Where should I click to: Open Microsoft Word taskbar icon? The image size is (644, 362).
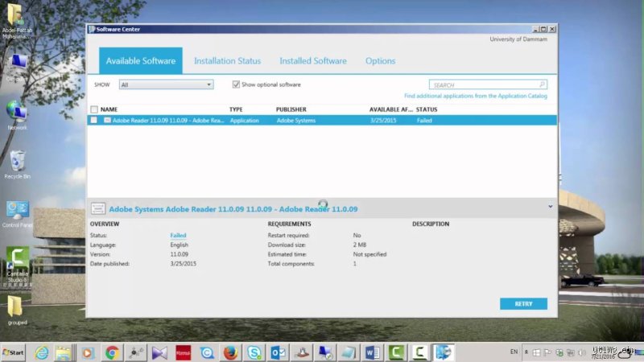(x=372, y=352)
